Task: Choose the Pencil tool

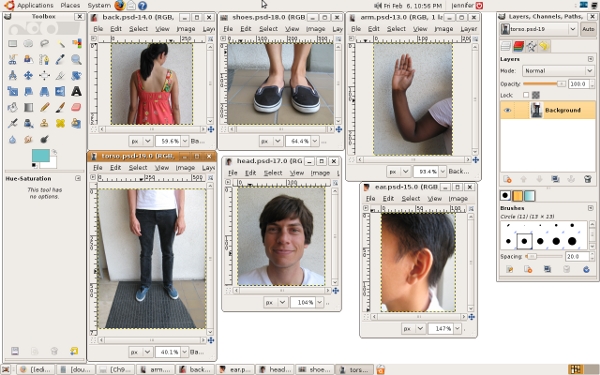Action: tap(44, 107)
